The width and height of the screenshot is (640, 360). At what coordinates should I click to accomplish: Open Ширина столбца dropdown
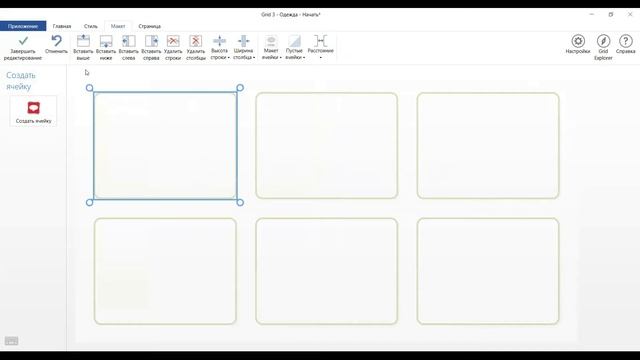tap(244, 47)
